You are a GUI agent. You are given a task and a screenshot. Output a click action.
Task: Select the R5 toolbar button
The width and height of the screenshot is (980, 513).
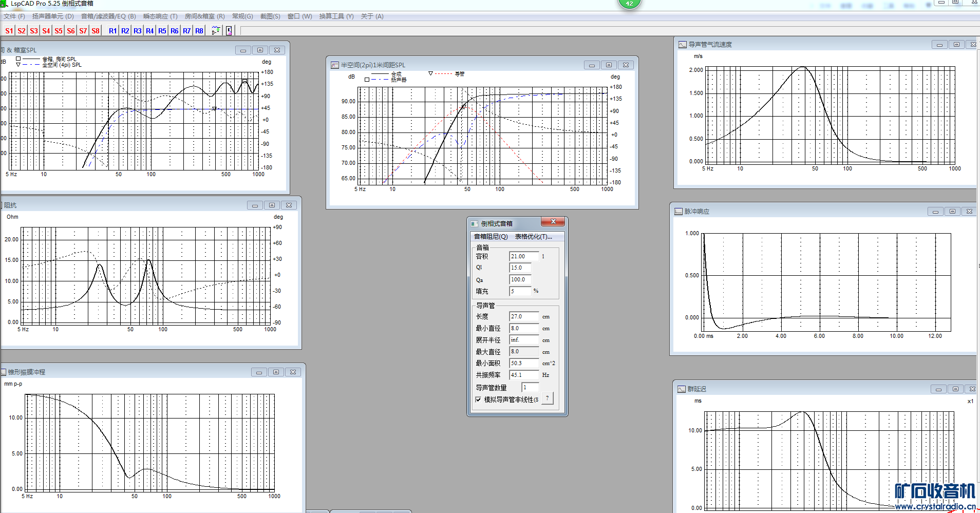[x=162, y=31]
